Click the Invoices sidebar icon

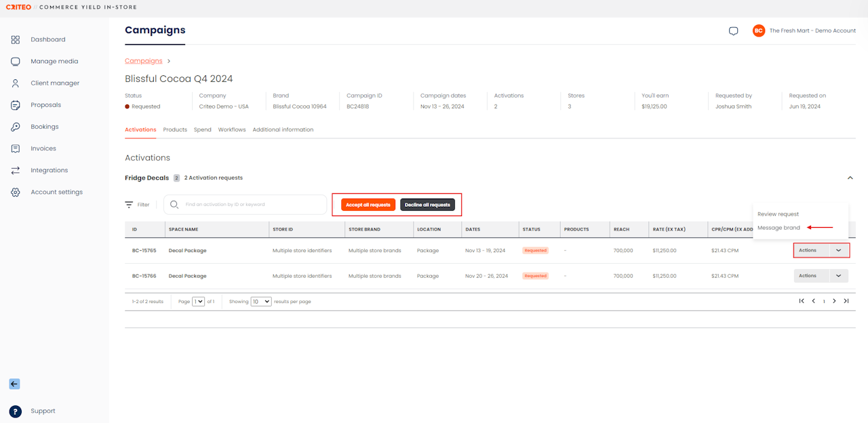(x=16, y=148)
